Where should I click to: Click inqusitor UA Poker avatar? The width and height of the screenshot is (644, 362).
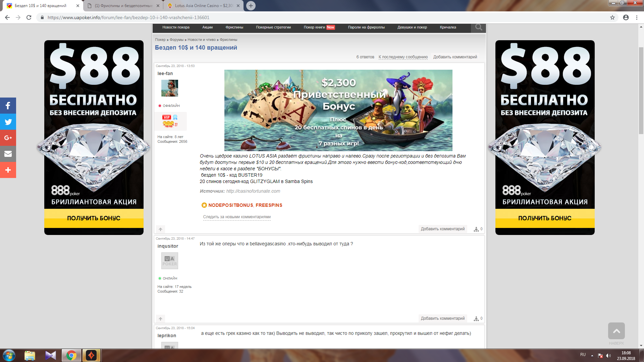(170, 261)
